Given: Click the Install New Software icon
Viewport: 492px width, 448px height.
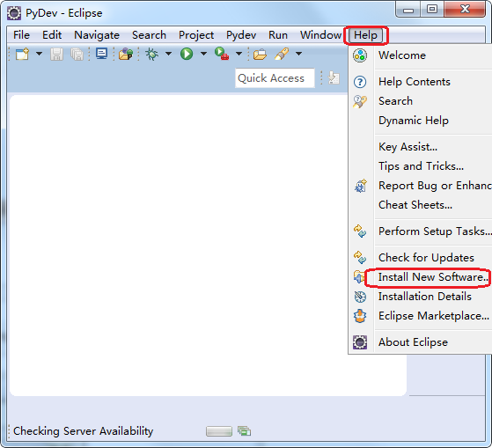Looking at the screenshot, I should pyautogui.click(x=358, y=277).
